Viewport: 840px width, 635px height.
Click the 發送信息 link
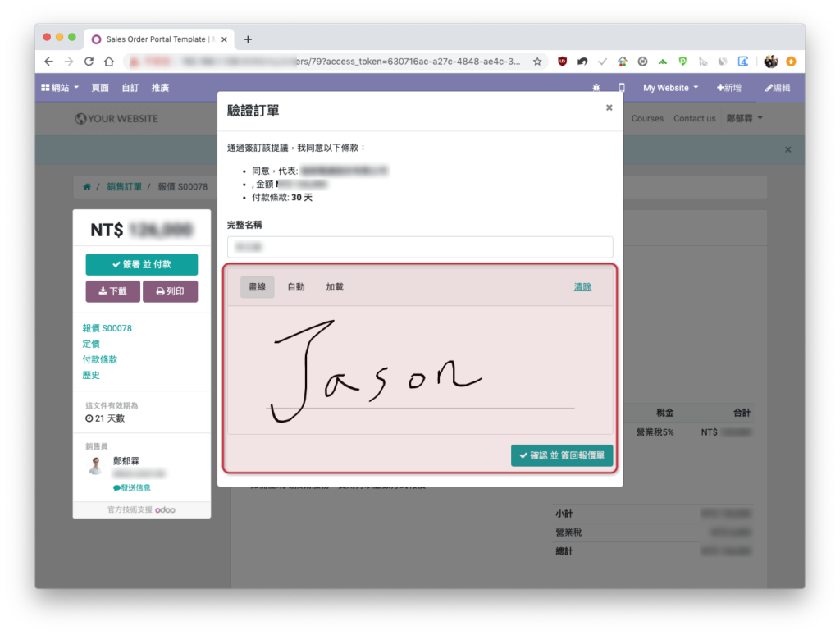pyautogui.click(x=132, y=487)
